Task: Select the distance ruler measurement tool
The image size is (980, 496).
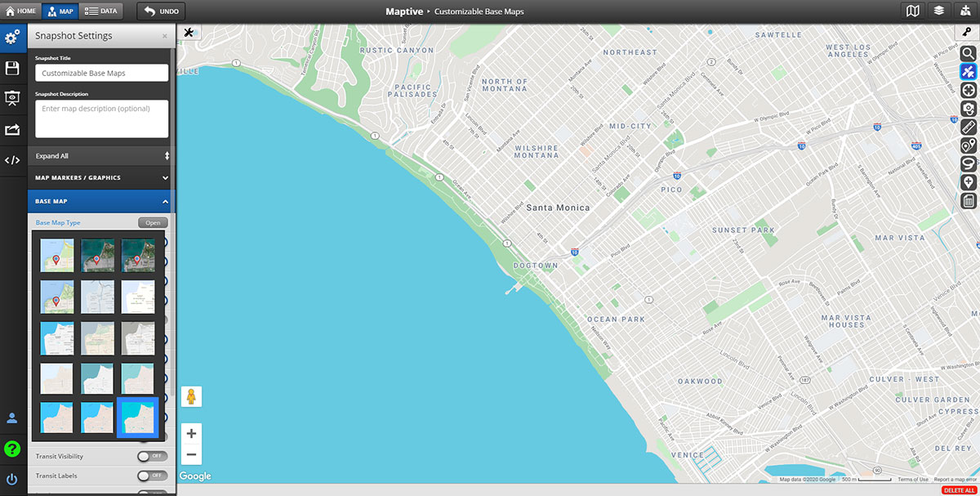Action: (x=968, y=127)
